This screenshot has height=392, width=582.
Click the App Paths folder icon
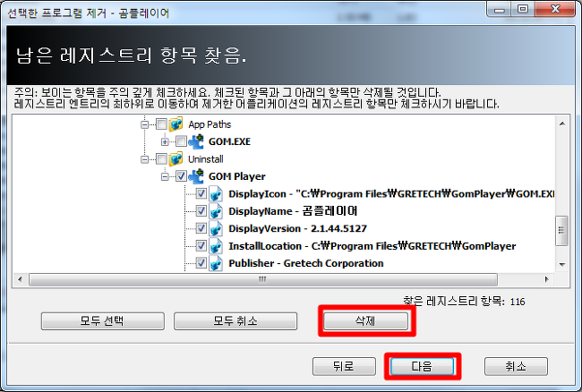click(175, 124)
